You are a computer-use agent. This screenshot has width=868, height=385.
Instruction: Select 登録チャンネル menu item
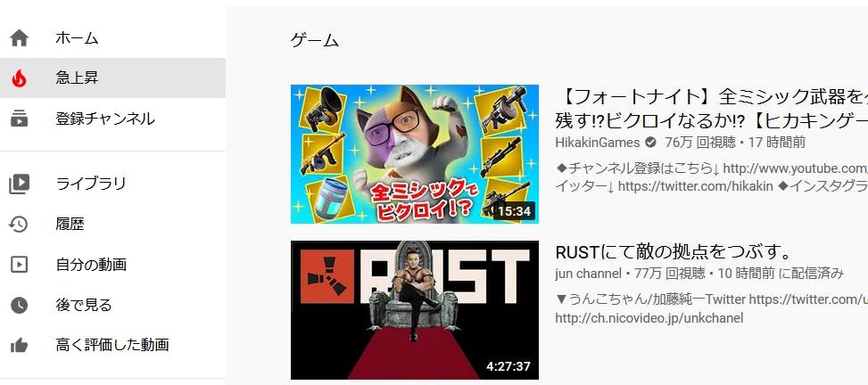click(x=113, y=119)
